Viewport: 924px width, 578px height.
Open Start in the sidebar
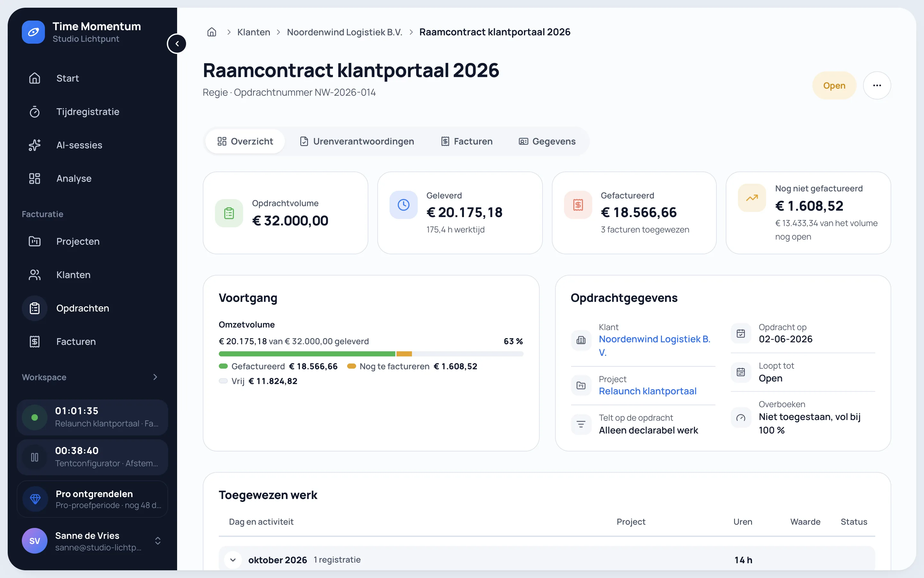[x=92, y=78]
